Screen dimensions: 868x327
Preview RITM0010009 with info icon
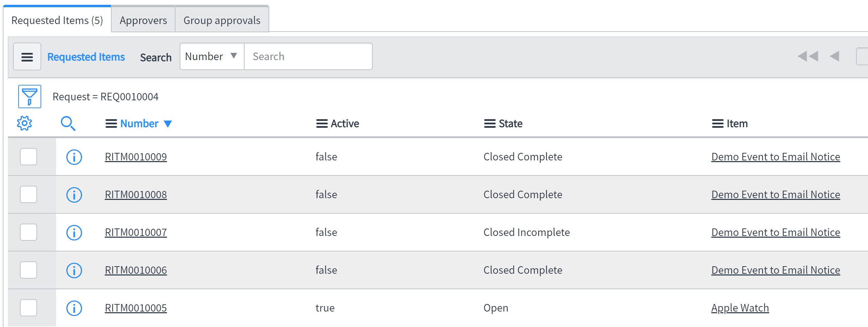coord(74,157)
